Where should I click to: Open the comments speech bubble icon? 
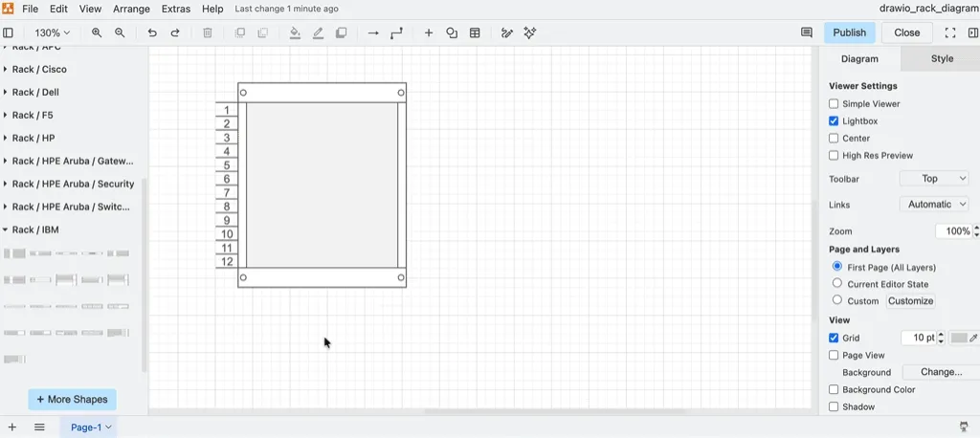click(807, 33)
